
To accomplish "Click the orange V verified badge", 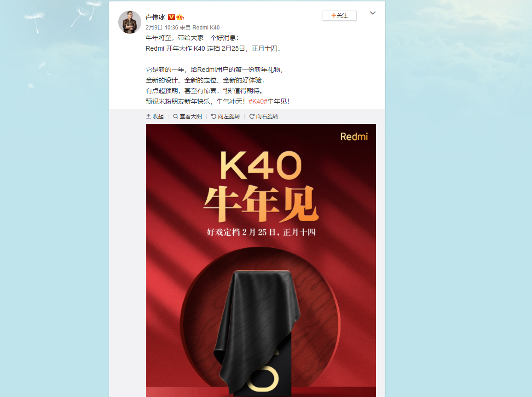I will point(171,17).
